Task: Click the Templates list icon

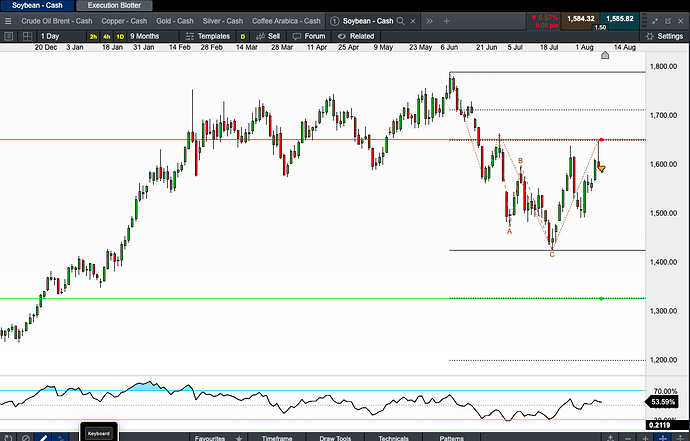Action: point(191,36)
